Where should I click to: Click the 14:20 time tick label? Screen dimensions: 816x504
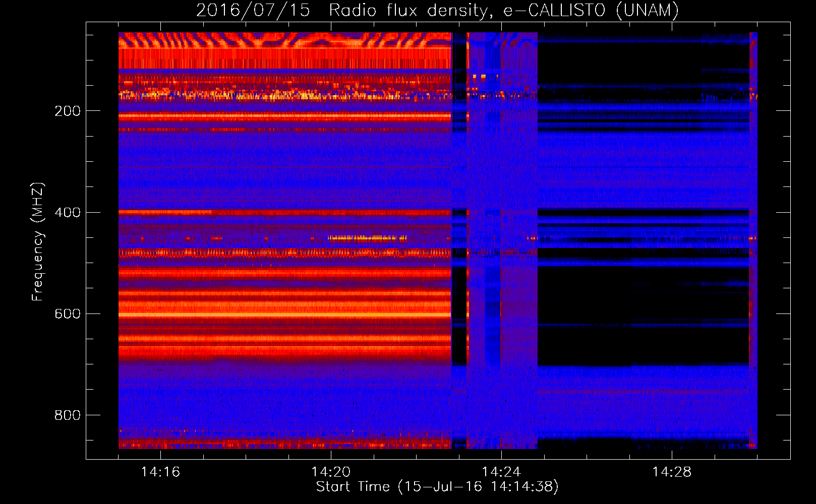pos(331,472)
